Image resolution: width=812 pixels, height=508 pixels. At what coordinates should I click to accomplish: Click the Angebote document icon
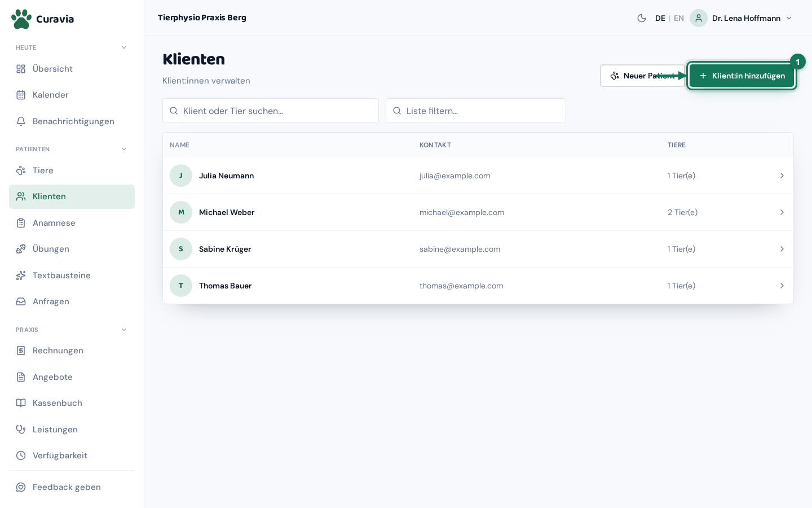[21, 377]
